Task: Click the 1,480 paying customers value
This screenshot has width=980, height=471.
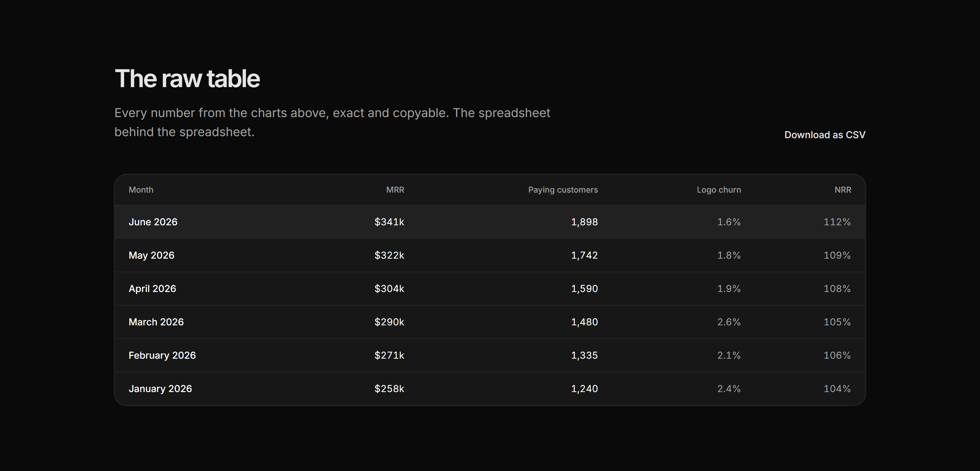Action: tap(584, 322)
